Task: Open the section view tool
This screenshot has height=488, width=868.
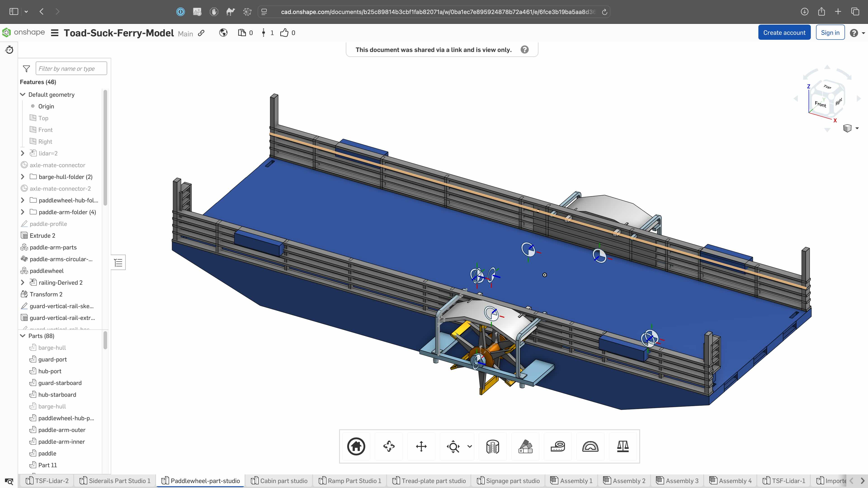Action: tap(493, 447)
